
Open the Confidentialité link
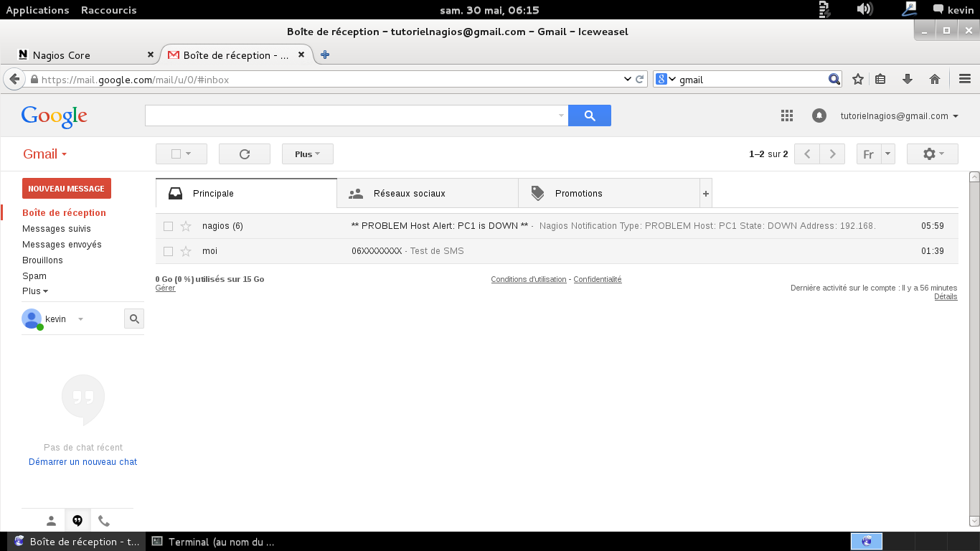click(598, 279)
